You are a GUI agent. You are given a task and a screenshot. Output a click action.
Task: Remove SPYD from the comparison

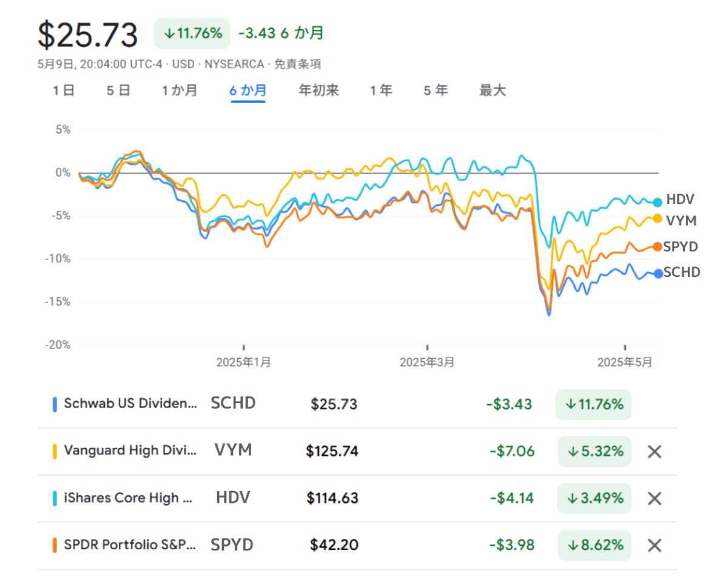[654, 545]
